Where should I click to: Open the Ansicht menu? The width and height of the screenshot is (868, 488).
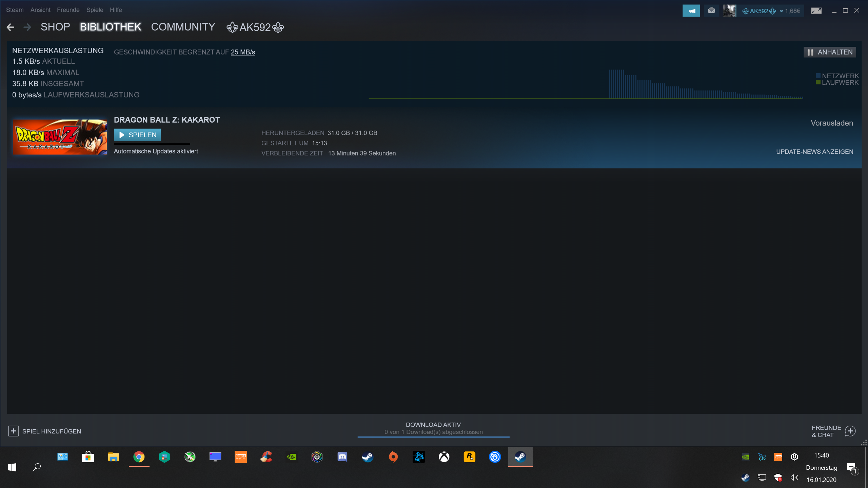pyautogui.click(x=40, y=10)
